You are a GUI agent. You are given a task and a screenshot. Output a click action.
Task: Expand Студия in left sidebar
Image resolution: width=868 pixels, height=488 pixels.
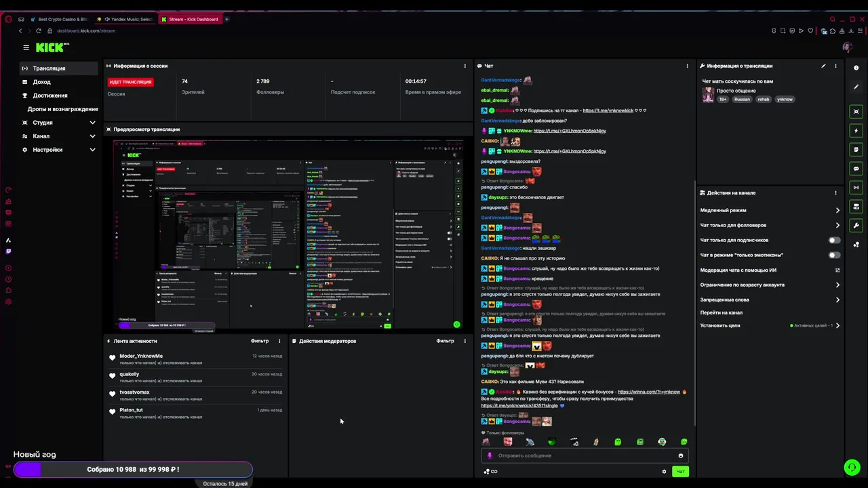click(59, 123)
